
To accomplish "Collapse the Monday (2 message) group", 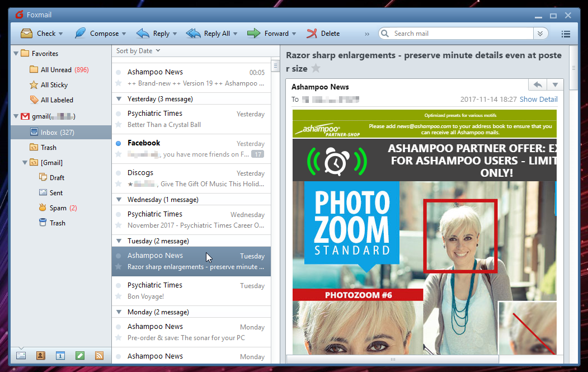I will click(119, 312).
